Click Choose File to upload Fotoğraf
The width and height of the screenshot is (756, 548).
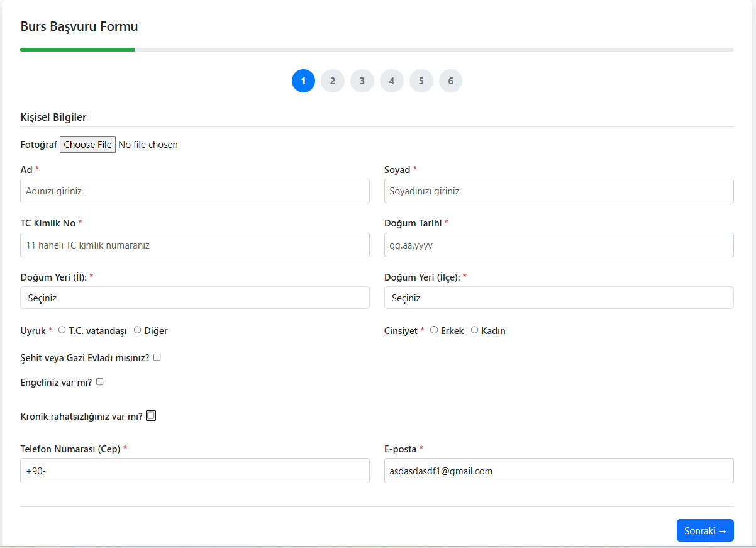87,144
